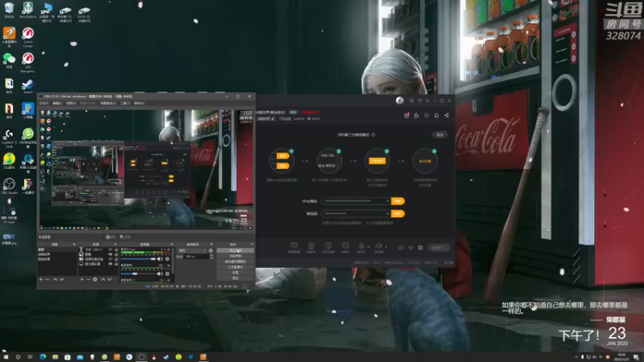Toggle visibility of the video capture device source
Viewport: 644px width, 362px height.
(110, 259)
